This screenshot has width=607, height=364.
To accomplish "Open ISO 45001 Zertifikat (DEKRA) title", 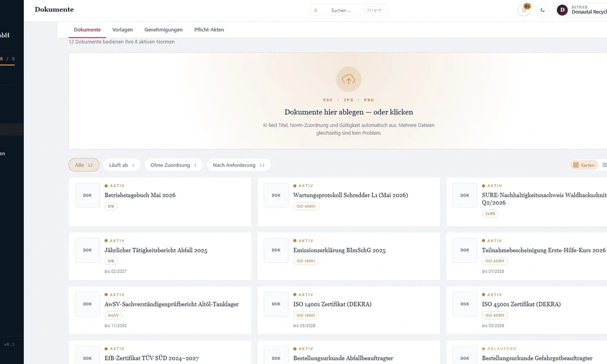I will point(521,304).
